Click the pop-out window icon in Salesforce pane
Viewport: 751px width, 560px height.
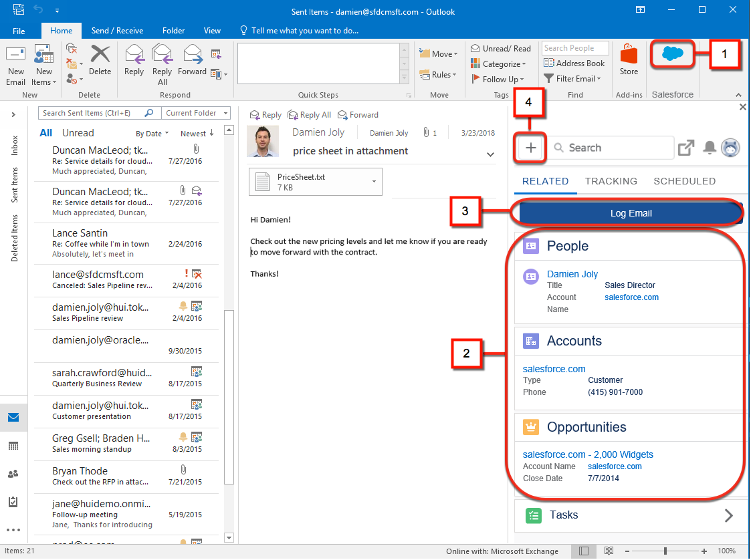click(686, 148)
